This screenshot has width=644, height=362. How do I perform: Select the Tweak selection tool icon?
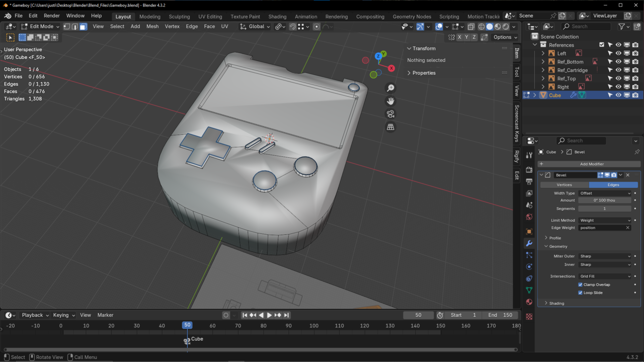click(10, 37)
